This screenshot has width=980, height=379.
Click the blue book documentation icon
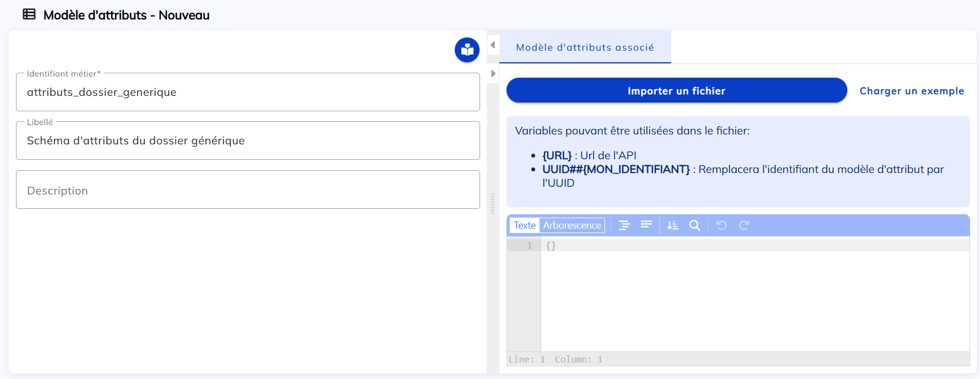click(x=467, y=50)
